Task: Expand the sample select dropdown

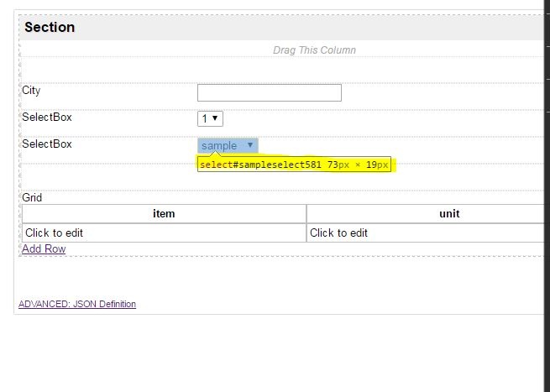Action: tap(228, 145)
